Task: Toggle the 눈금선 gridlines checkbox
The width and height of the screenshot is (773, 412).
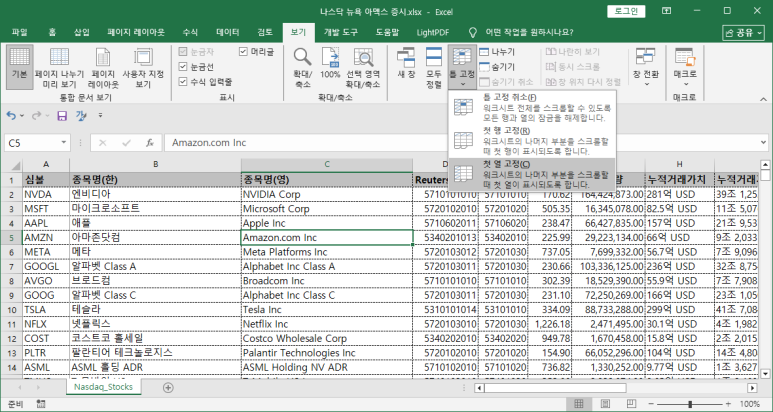Action: 183,67
